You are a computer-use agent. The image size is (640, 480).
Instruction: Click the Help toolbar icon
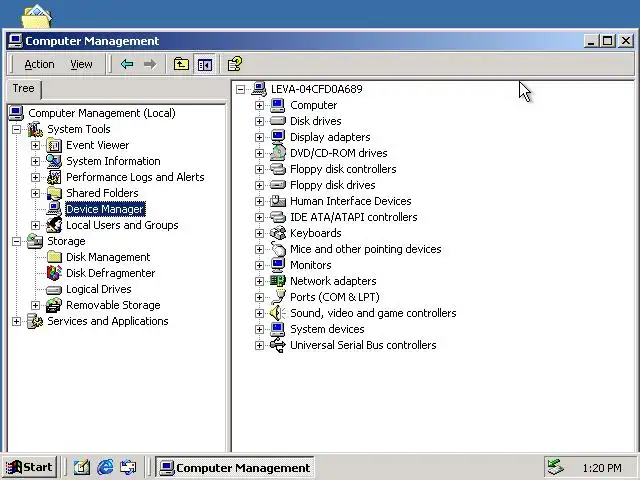point(235,64)
